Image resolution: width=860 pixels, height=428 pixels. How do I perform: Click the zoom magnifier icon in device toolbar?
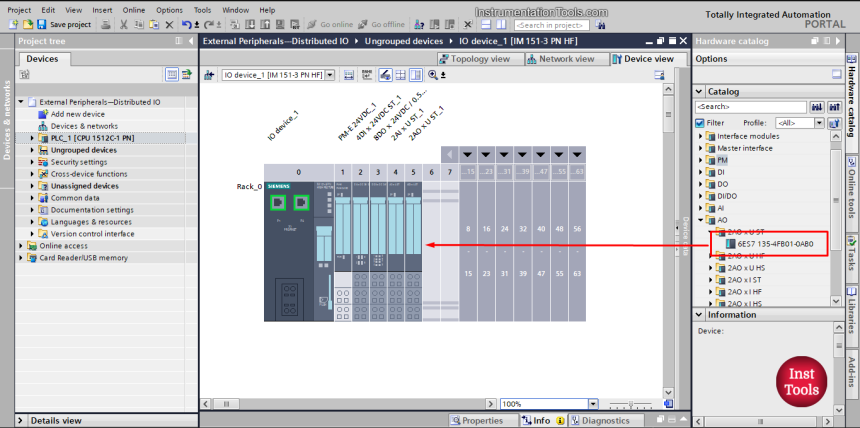(x=433, y=75)
